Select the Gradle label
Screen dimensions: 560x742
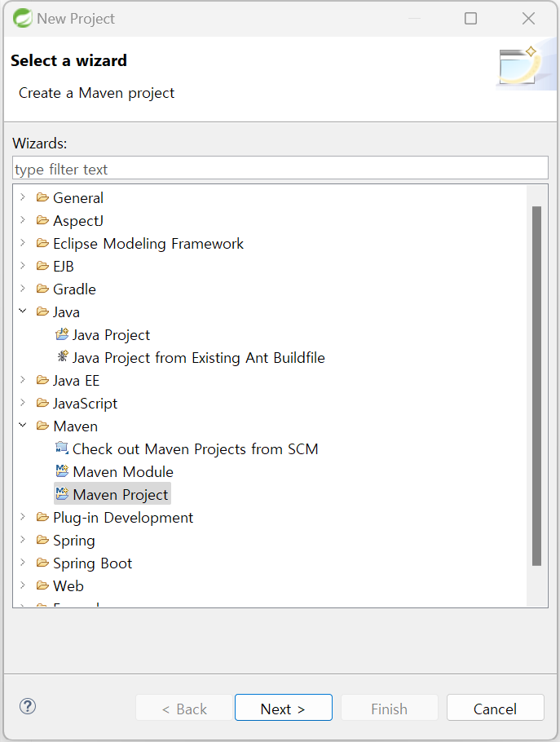[x=74, y=289]
